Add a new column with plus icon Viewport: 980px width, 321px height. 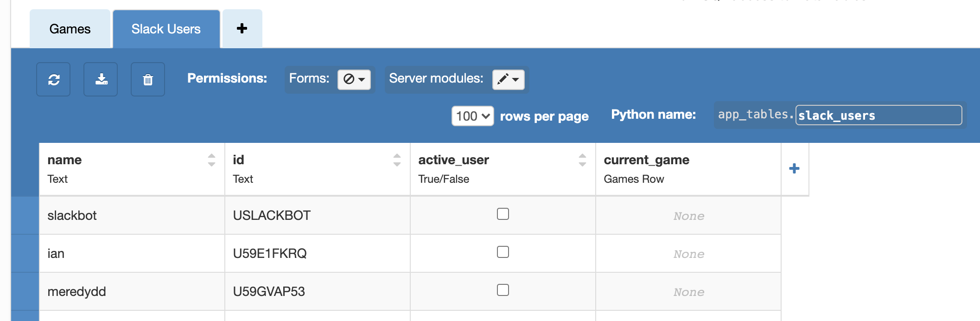[794, 168]
